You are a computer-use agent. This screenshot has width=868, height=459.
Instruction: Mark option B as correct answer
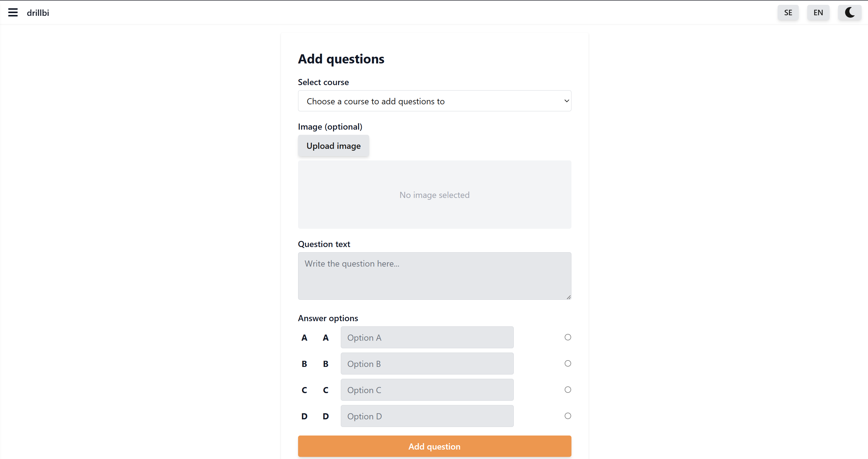click(x=568, y=363)
